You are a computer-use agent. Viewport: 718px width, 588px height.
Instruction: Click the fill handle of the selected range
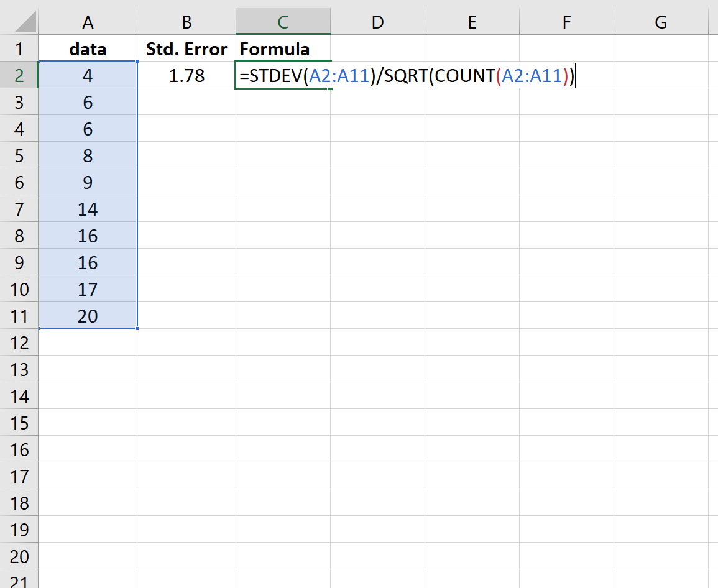coord(137,329)
